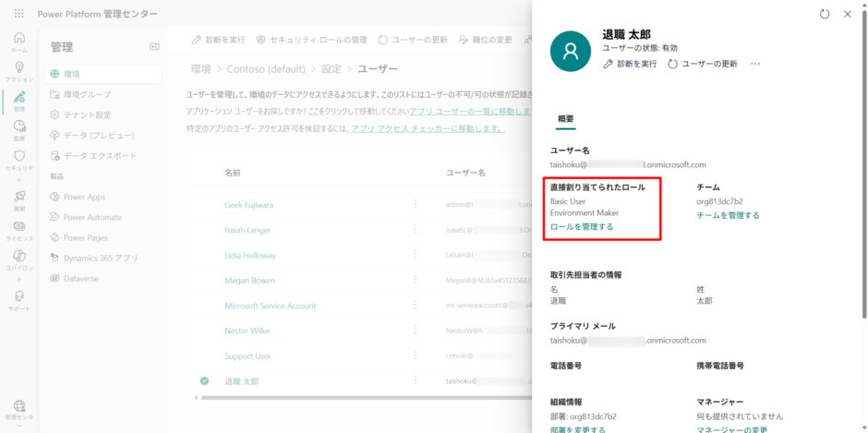
Task: Open more options for 退職 太郎 row
Action: tap(416, 380)
